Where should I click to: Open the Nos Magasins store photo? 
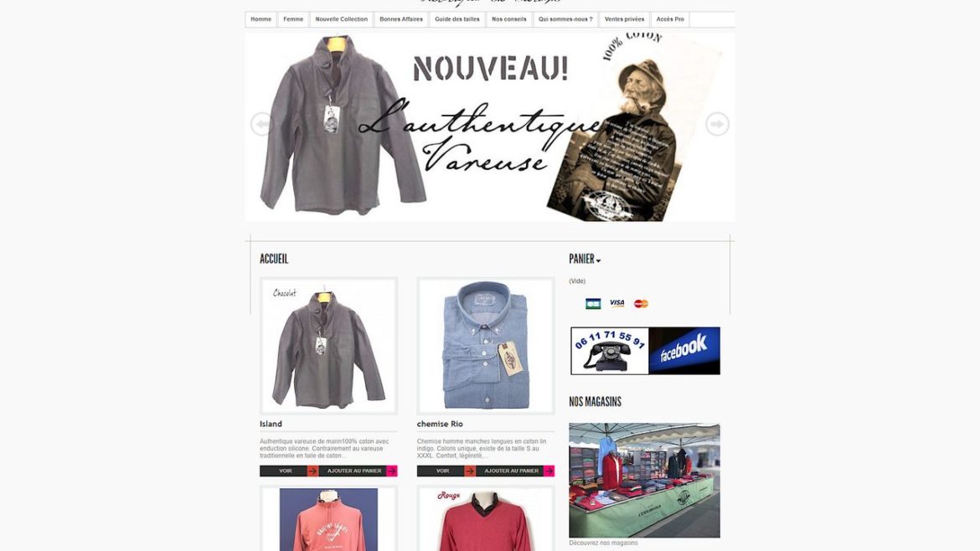pyautogui.click(x=644, y=481)
